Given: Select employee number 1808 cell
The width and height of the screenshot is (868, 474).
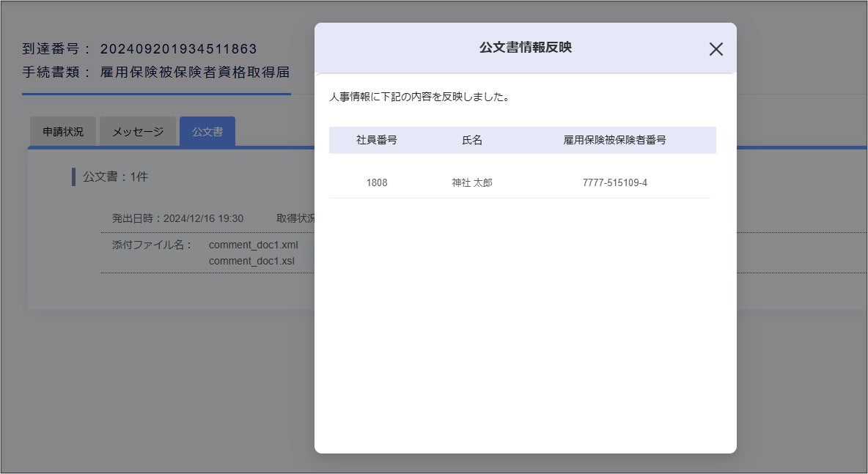Looking at the screenshot, I should (376, 182).
